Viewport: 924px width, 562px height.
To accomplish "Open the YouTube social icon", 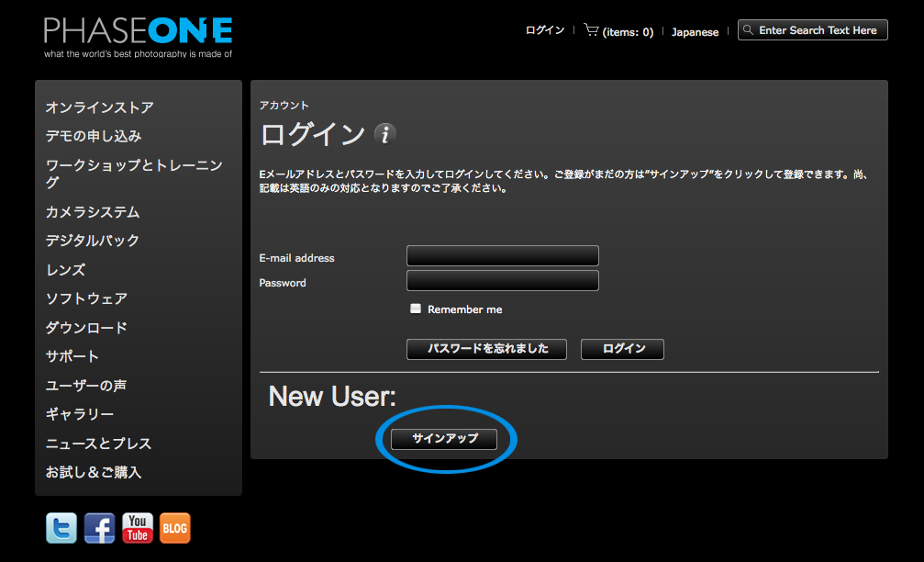I will [136, 528].
